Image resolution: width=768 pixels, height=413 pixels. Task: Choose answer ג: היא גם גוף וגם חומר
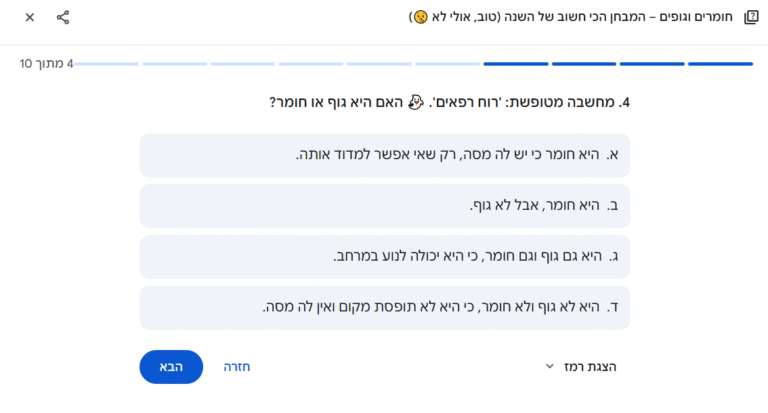pos(385,257)
